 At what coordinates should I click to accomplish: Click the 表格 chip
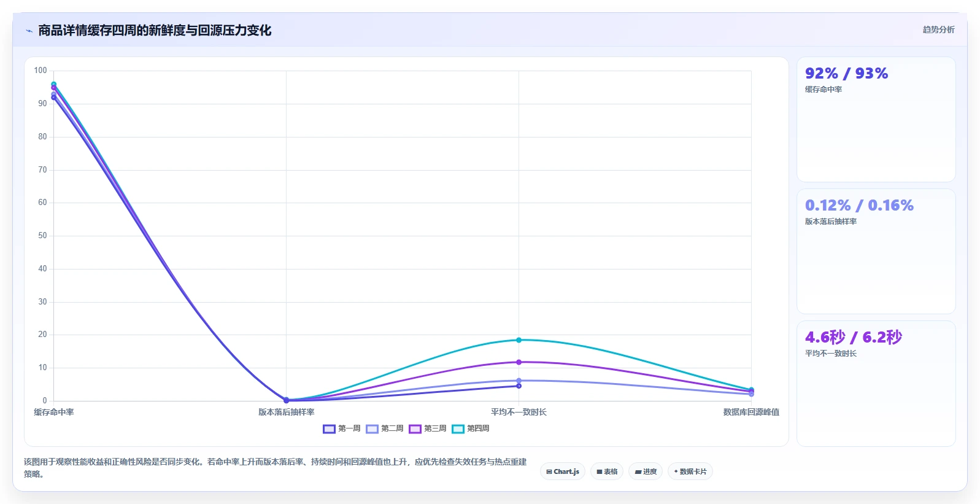pyautogui.click(x=607, y=471)
